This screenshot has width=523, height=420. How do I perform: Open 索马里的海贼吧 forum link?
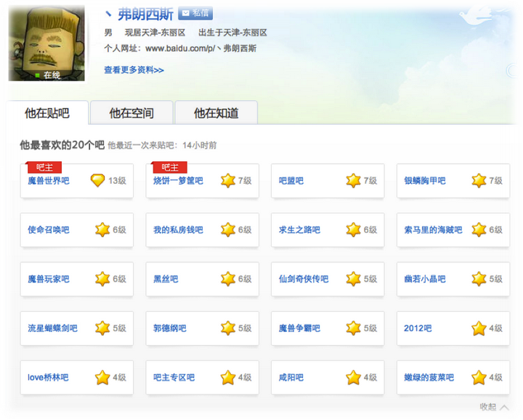(x=433, y=230)
